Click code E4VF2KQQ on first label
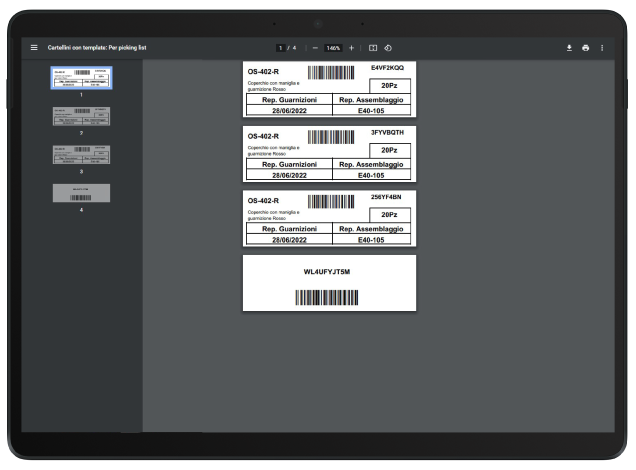 pyautogui.click(x=387, y=68)
